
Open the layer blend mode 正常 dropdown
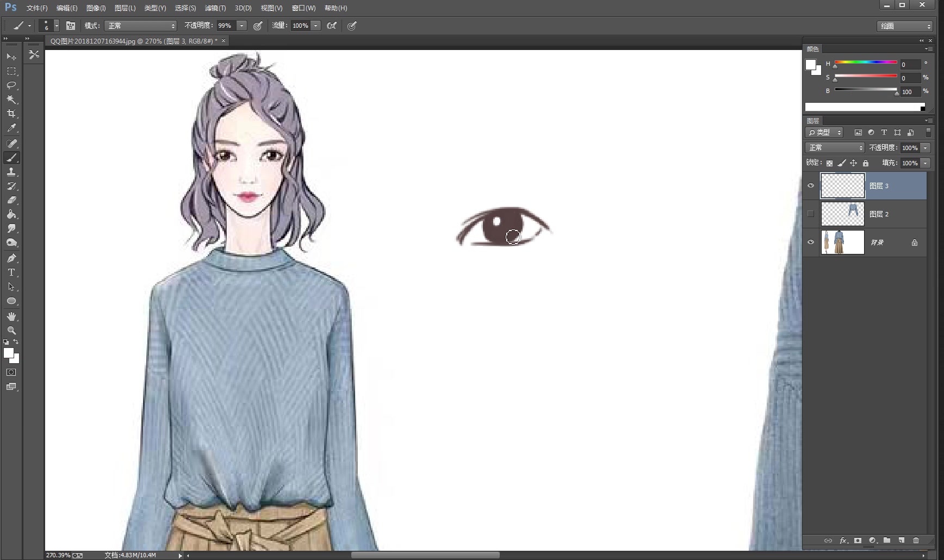coord(835,148)
